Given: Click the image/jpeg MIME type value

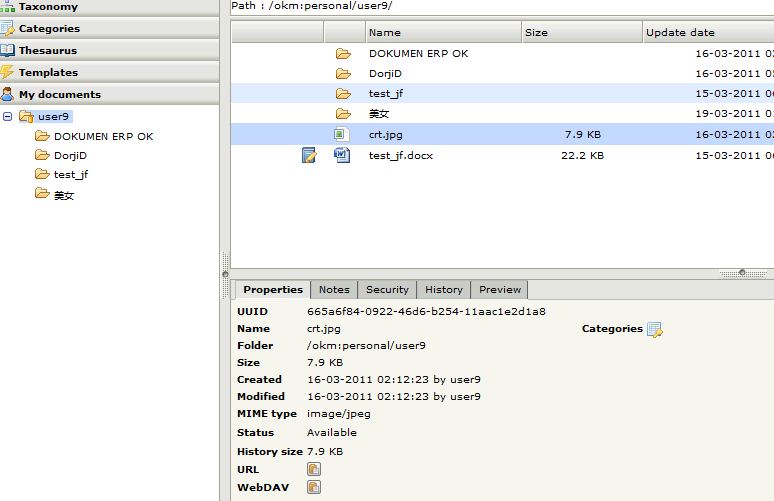Looking at the screenshot, I should click(339, 414).
